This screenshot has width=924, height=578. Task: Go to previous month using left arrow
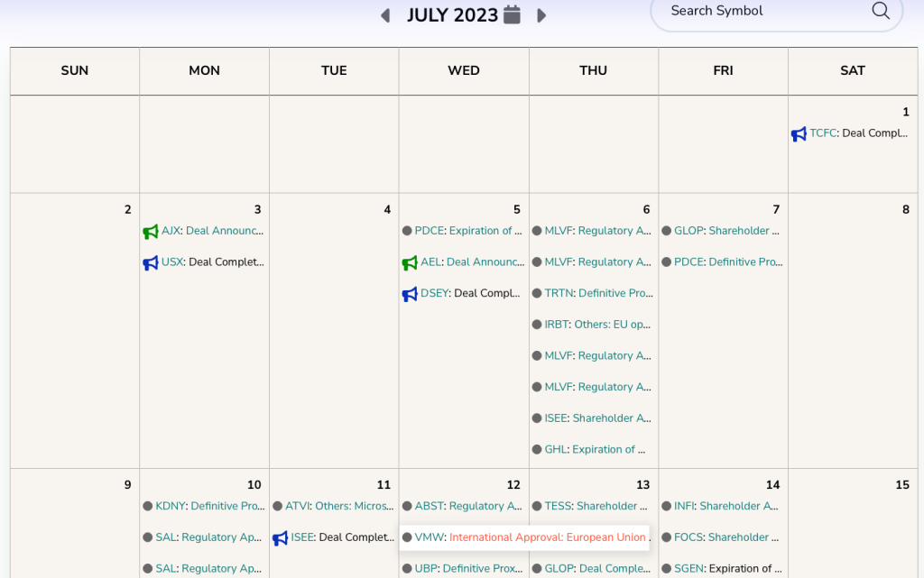pyautogui.click(x=385, y=15)
